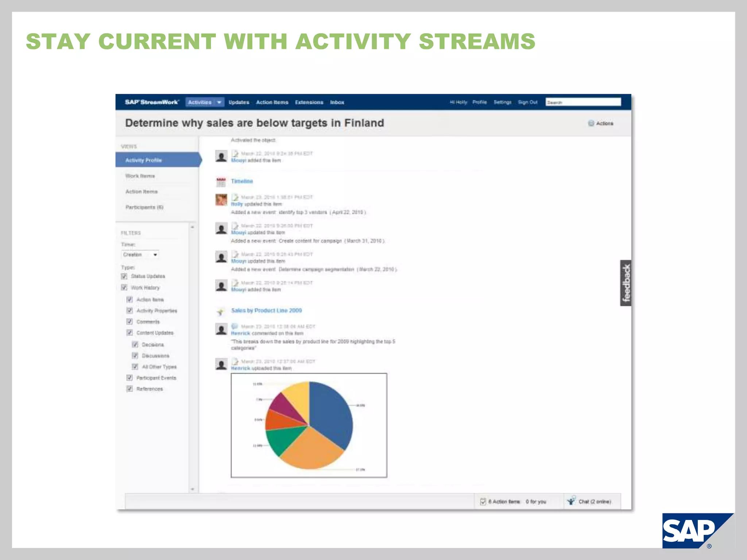The image size is (747, 560).
Task: Click the '0 for you' status text
Action: [x=536, y=502]
